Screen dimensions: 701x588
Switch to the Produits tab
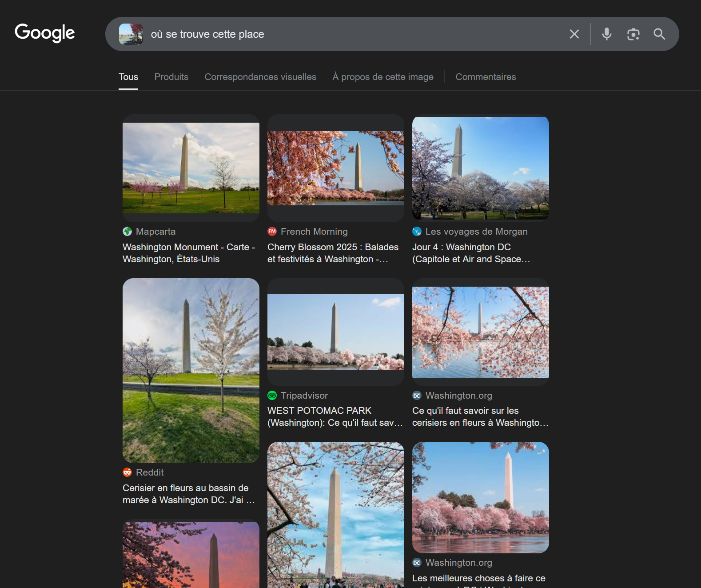171,77
